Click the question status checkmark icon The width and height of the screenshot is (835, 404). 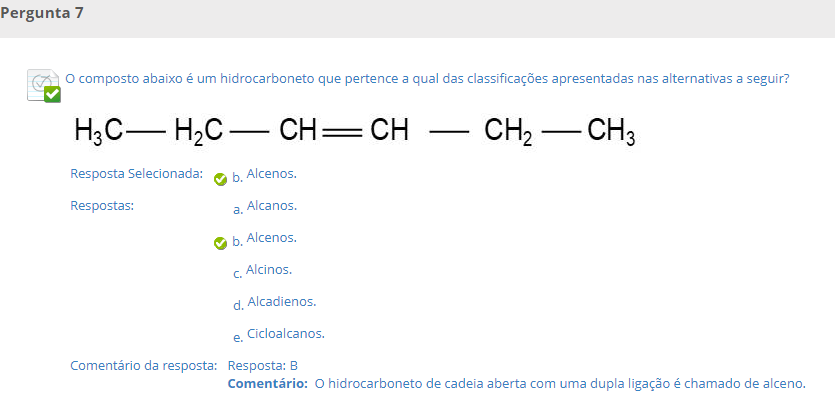[44, 85]
